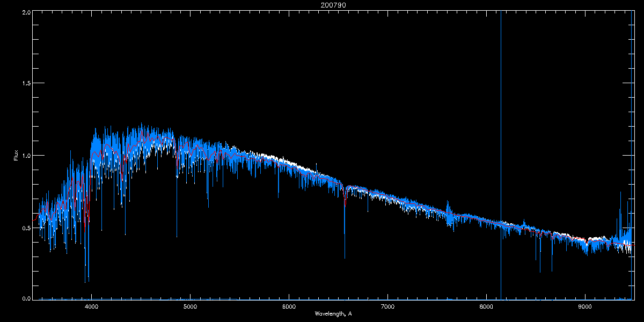Click the y-axis tick label "0.5"
Image resolution: width=644 pixels, height=322 pixels.
point(26,227)
